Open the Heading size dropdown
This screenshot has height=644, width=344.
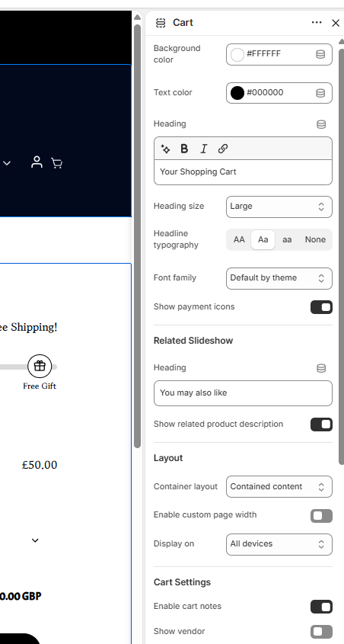[279, 207]
